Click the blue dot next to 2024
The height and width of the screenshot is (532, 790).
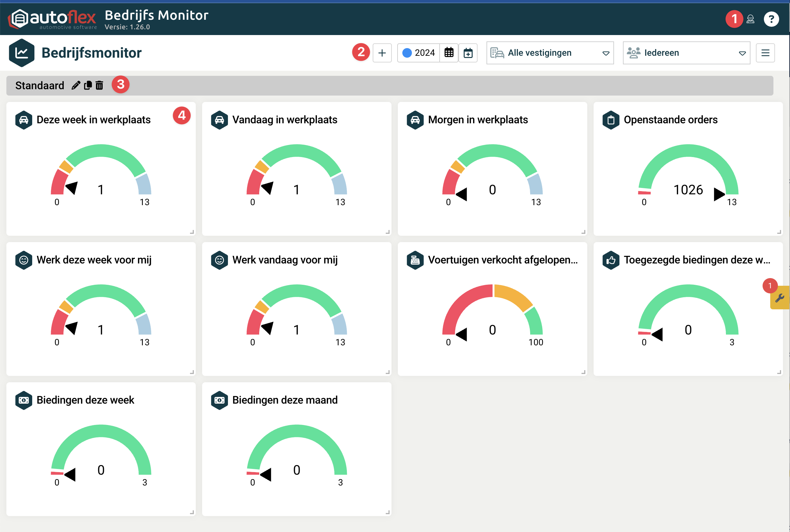407,53
